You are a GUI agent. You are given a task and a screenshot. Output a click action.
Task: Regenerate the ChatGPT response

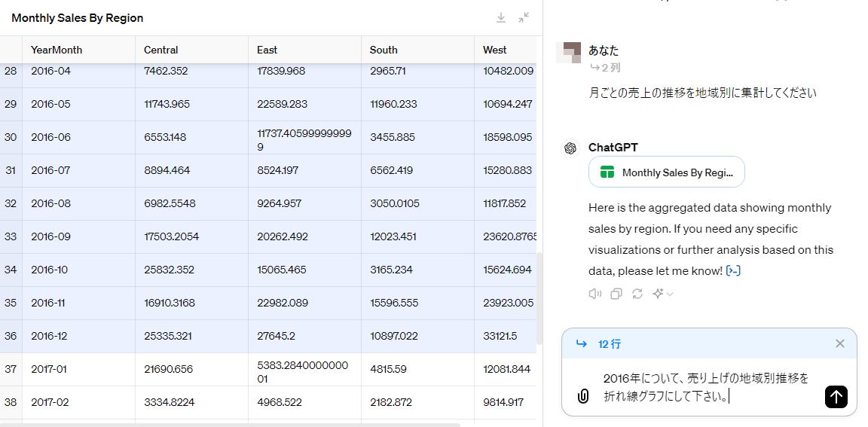[637, 294]
